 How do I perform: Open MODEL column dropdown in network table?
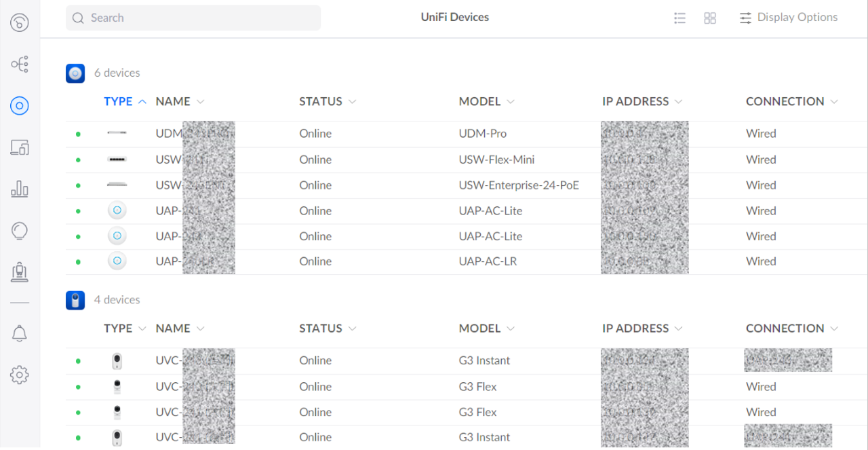[486, 102]
